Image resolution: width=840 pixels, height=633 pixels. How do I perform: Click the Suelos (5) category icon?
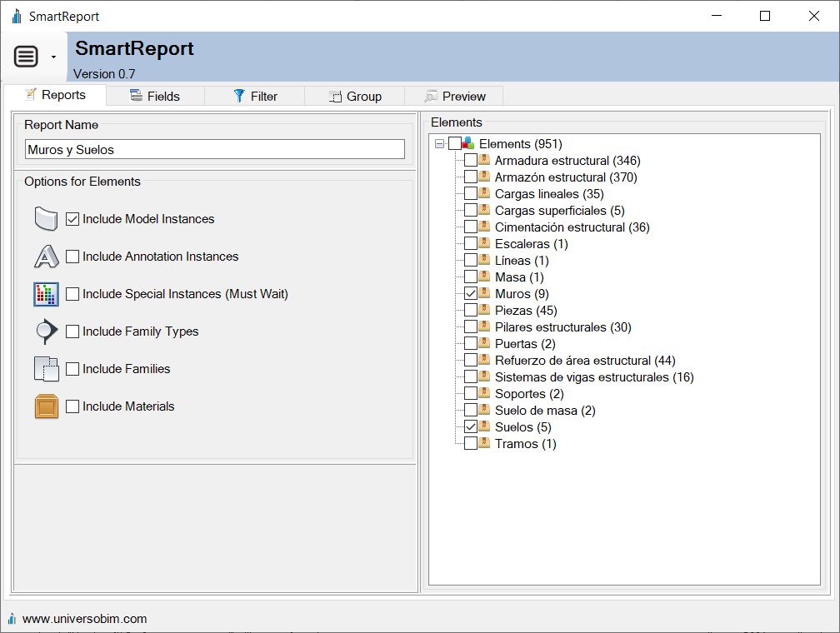(x=484, y=426)
